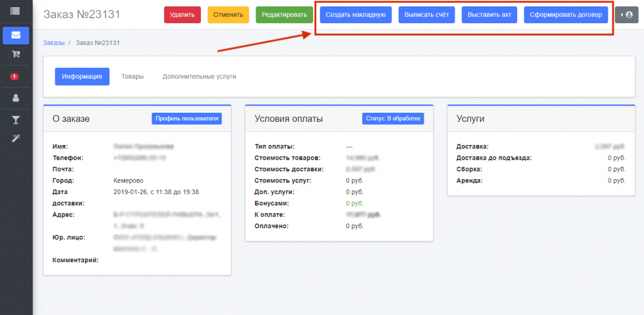
Task: Expand the user account menu at top right
Action: point(627,15)
